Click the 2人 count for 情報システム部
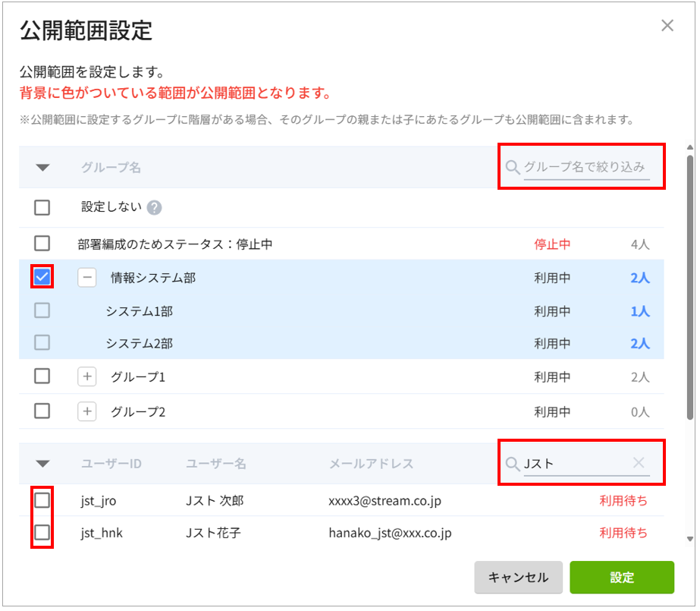This screenshot has height=611, width=700. (640, 278)
